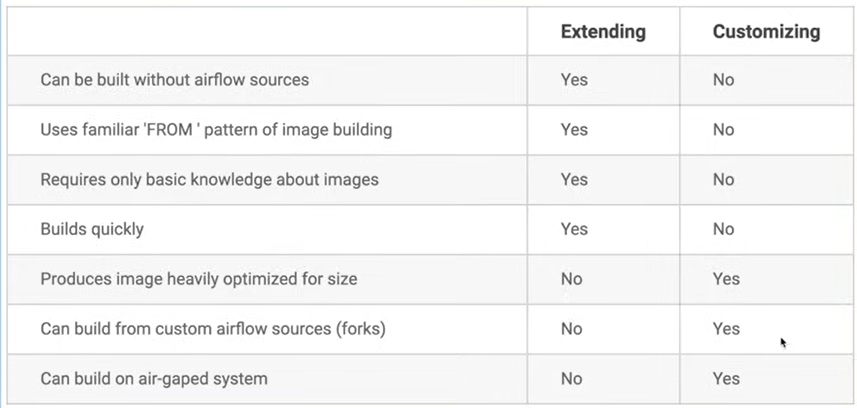Click Extending No in custom forks row
The width and height of the screenshot is (857, 408).
(571, 329)
